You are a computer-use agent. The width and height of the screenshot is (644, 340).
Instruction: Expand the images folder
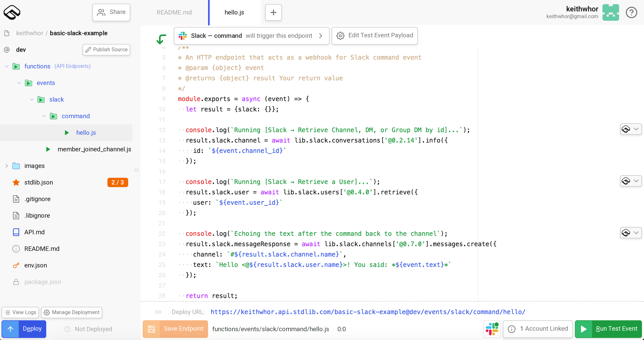click(x=6, y=166)
